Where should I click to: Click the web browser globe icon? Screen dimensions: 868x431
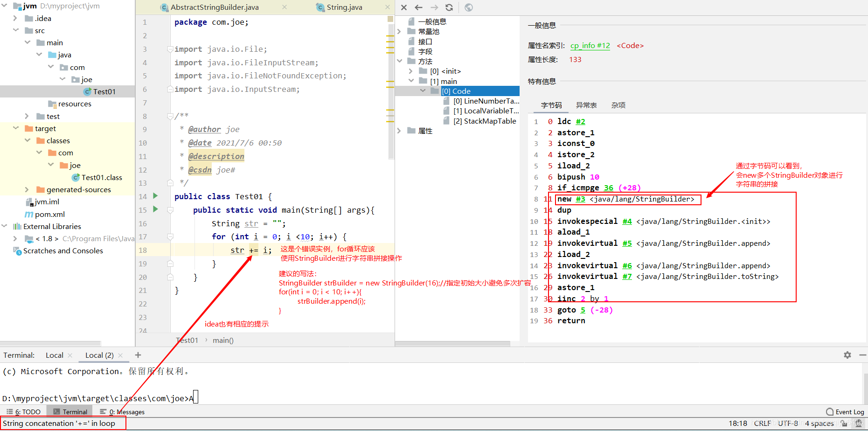(469, 7)
